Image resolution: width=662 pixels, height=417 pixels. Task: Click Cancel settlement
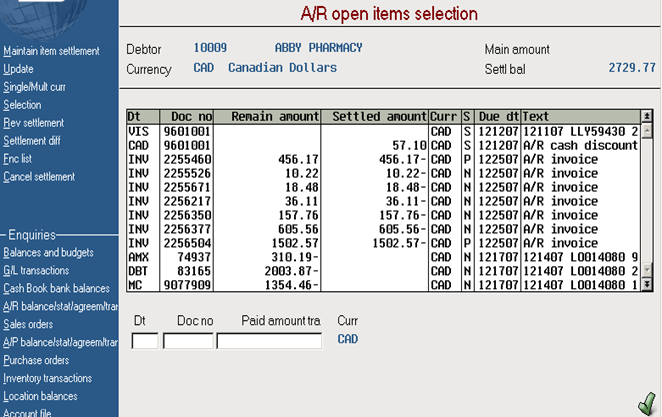point(39,176)
